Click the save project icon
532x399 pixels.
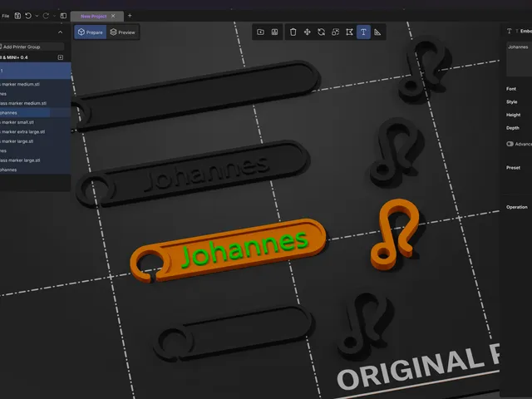(x=17, y=16)
